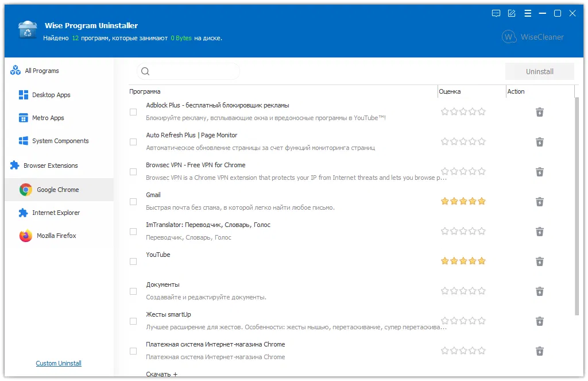Check the box next to Документы
Screen dimensions: 588x381
tap(133, 291)
